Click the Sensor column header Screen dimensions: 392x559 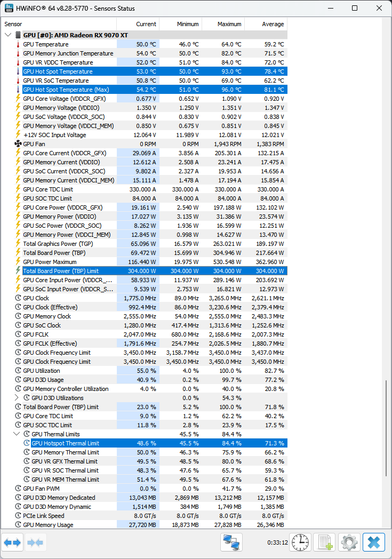[59, 24]
